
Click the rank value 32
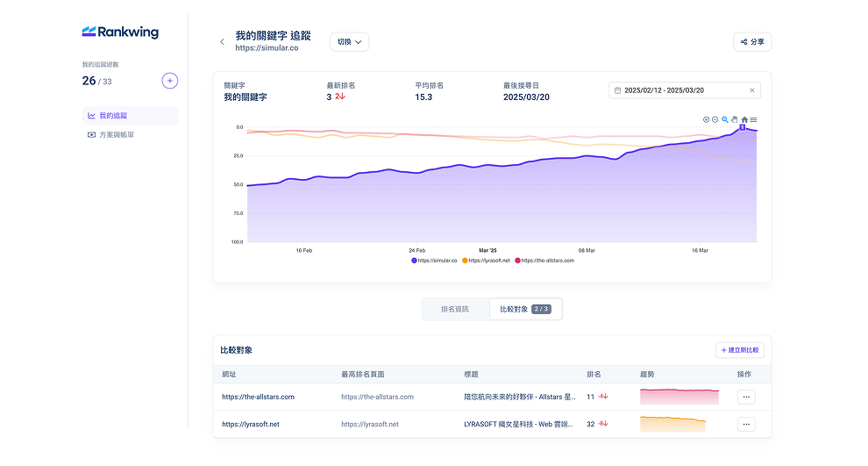pos(591,425)
